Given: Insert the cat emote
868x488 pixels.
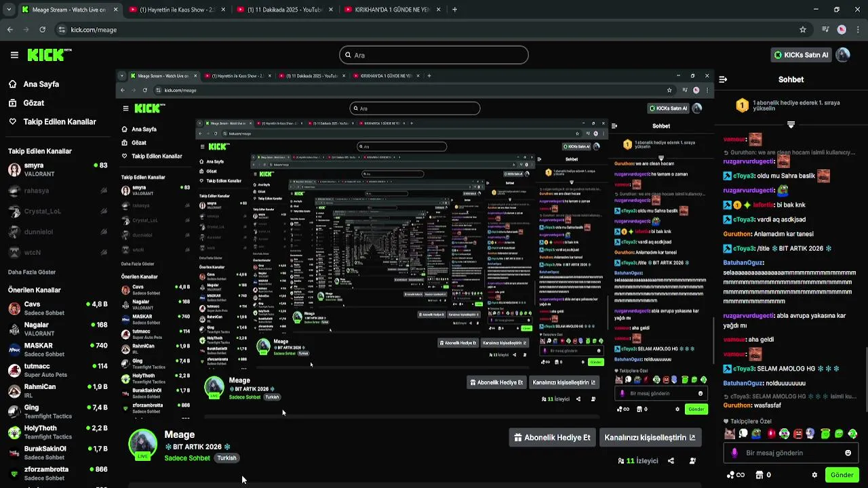Looking at the screenshot, I should coord(730,434).
